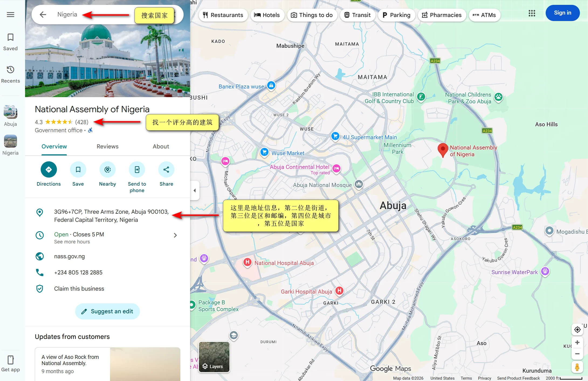Click Claim this business
Image resolution: width=588 pixels, height=381 pixels.
(79, 289)
